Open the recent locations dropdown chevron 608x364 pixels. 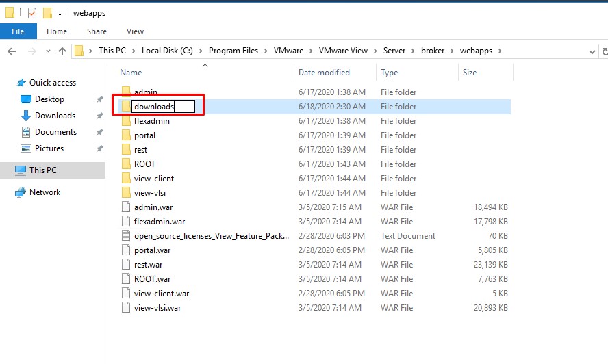click(47, 51)
